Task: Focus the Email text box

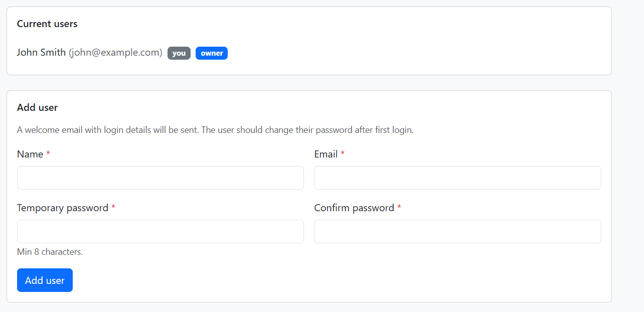Action: [x=457, y=178]
